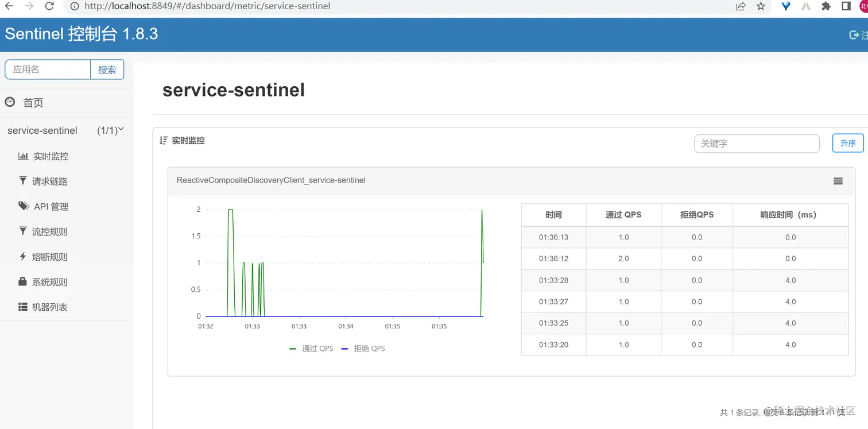Click the filter icon for 请求链路
Image resolution: width=868 pixels, height=429 pixels.
(23, 181)
